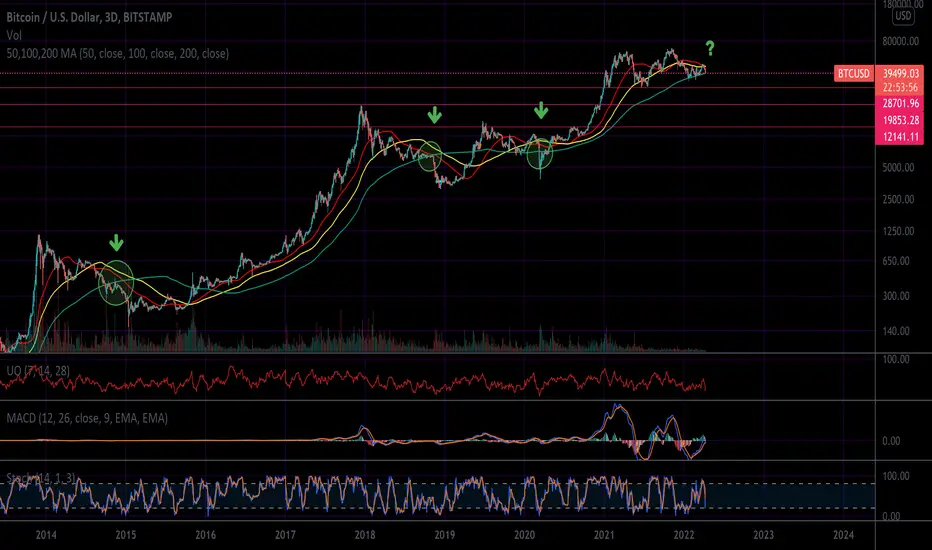
Task: Click the 2018 label on time axis
Action: pos(365,535)
